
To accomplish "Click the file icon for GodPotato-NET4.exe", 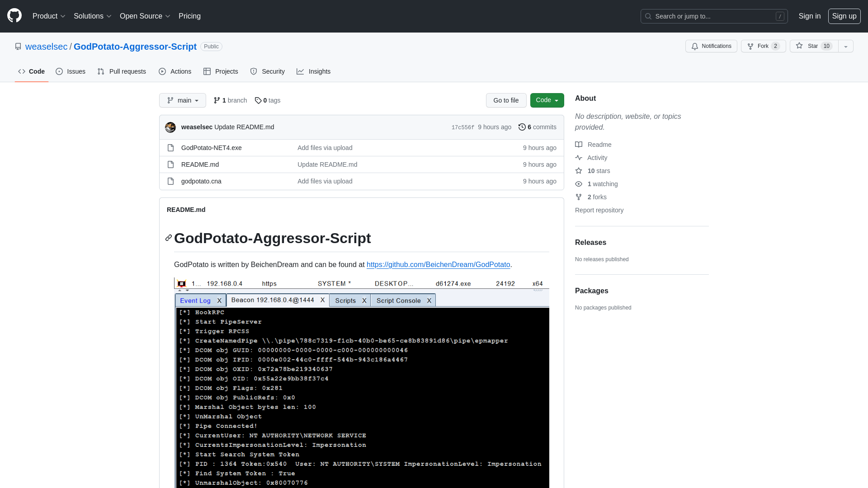I will [170, 148].
